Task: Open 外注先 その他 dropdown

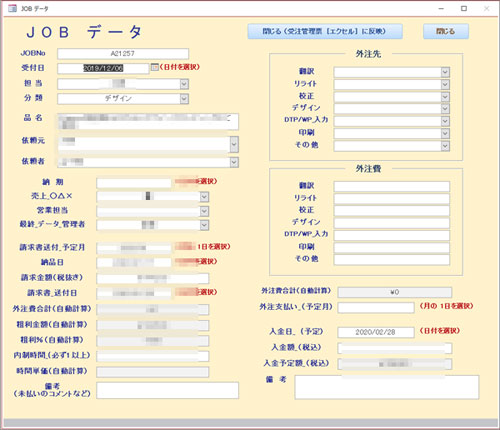Action: click(x=445, y=146)
